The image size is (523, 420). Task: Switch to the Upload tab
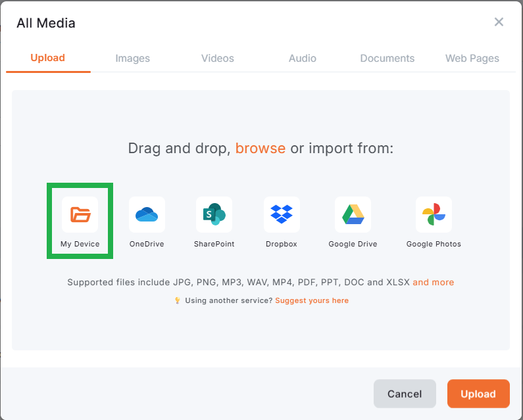coord(48,58)
